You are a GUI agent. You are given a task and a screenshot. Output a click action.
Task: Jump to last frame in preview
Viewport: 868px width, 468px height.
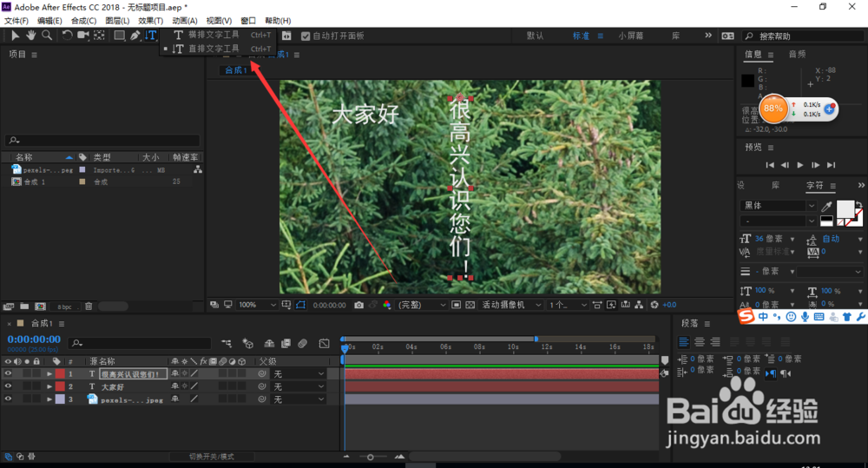pos(831,165)
